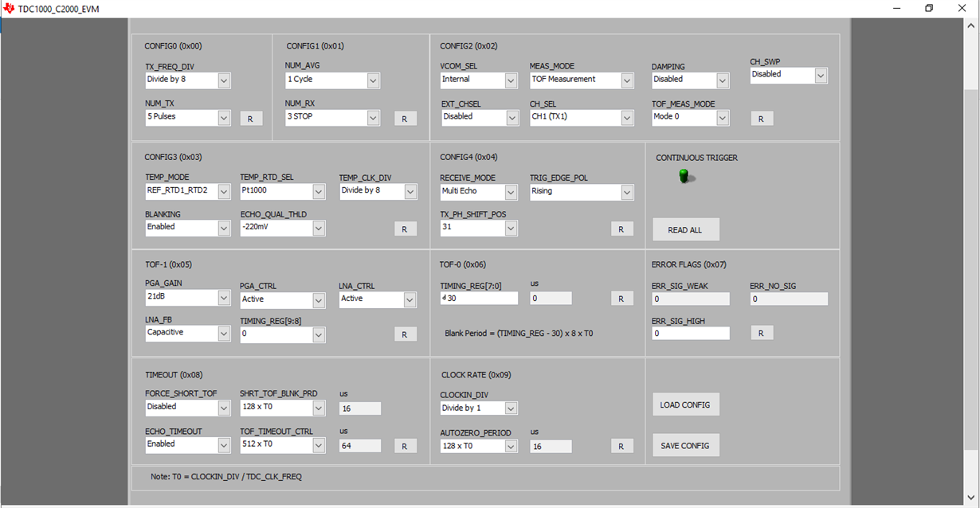The image size is (980, 508).
Task: Click the LOAD CONFIG button
Action: [x=685, y=404]
